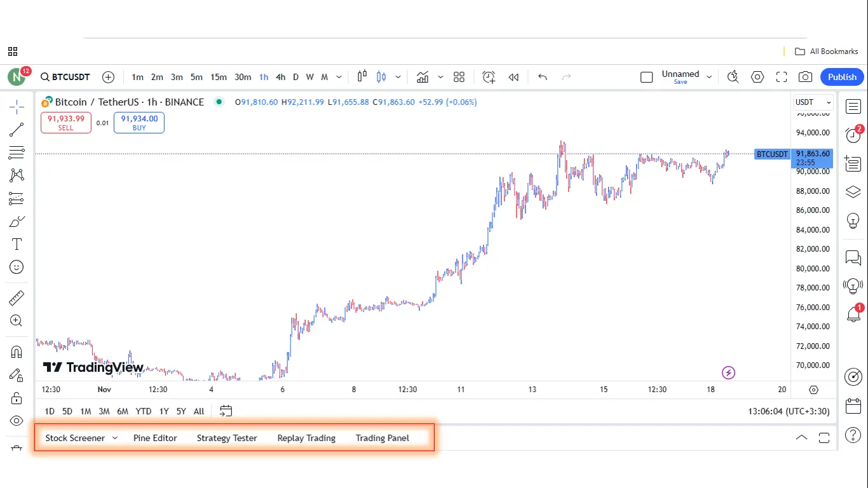Open the Strategy Tester tab

coord(227,438)
